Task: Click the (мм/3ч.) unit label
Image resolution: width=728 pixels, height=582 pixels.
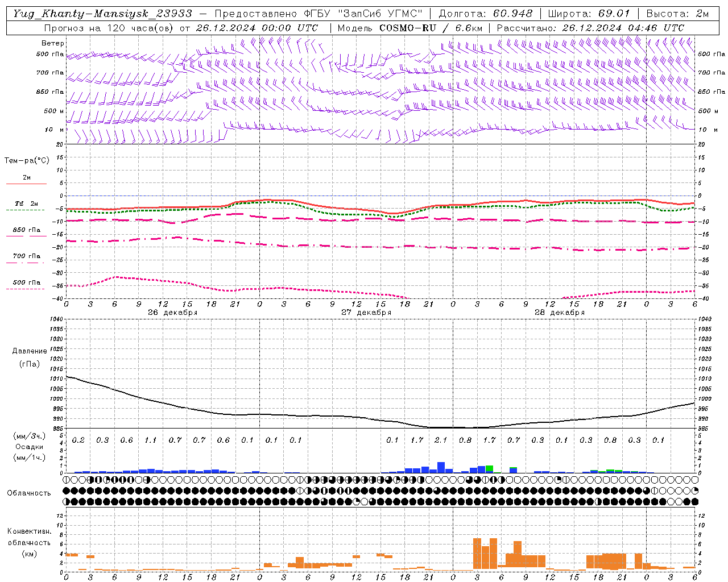Action: click(30, 436)
